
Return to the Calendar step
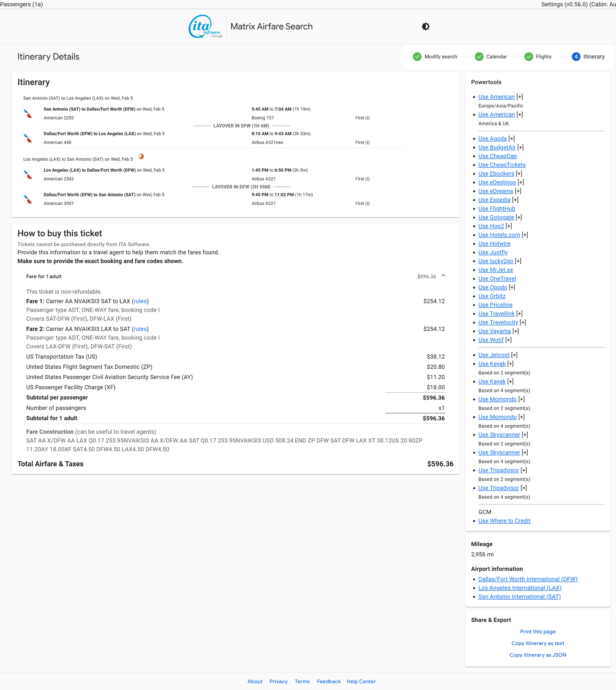(496, 56)
